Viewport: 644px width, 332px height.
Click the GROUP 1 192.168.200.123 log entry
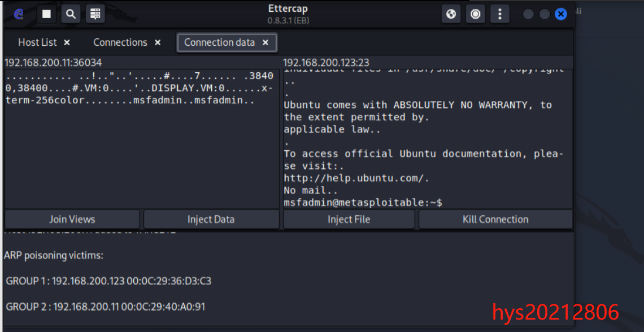[109, 281]
